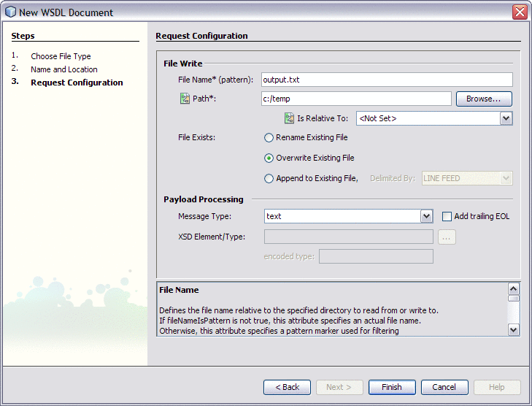Select Overwrite Existing File option
Screen dimensions: 532x406
pyautogui.click(x=269, y=158)
